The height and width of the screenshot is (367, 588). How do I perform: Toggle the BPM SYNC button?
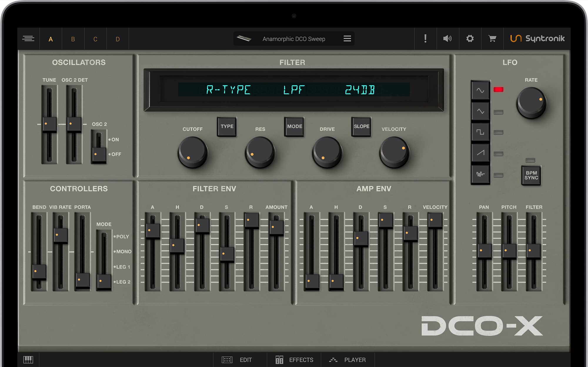[531, 175]
